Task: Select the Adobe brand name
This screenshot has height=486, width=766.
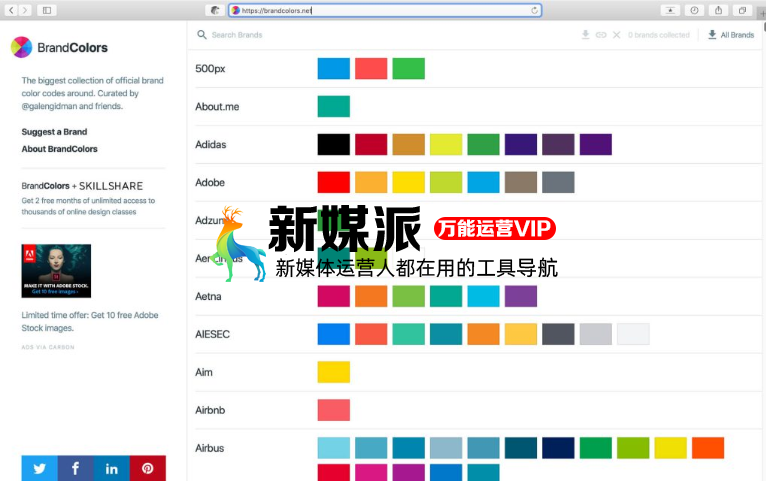Action: [210, 183]
